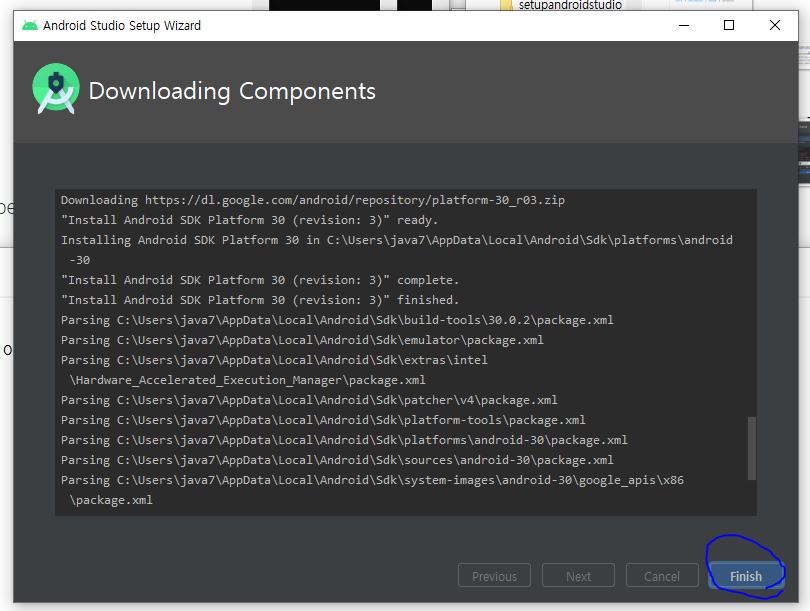
Task: Click the greyed-out Next button
Action: (578, 575)
